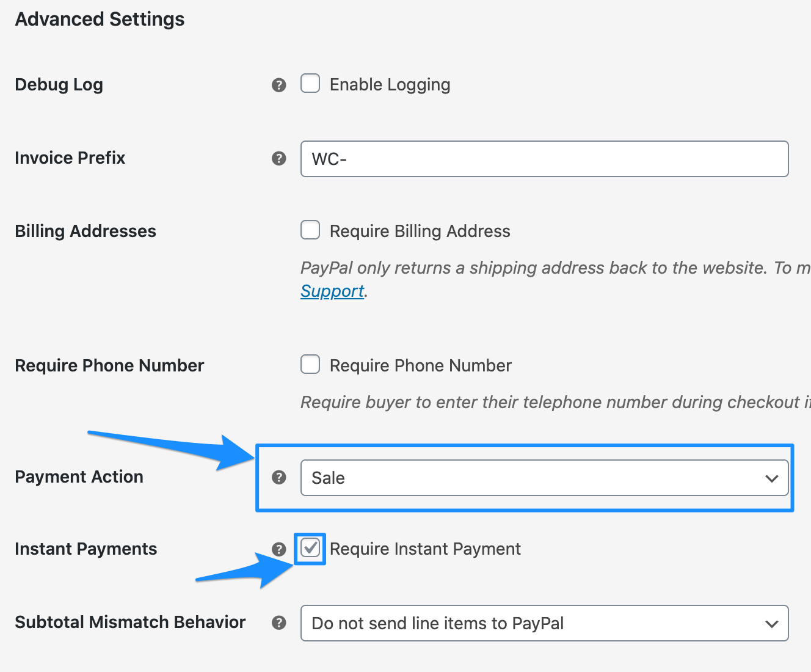Open the Instant Payments help tooltip
Screen dimensions: 811x672
[279, 549]
